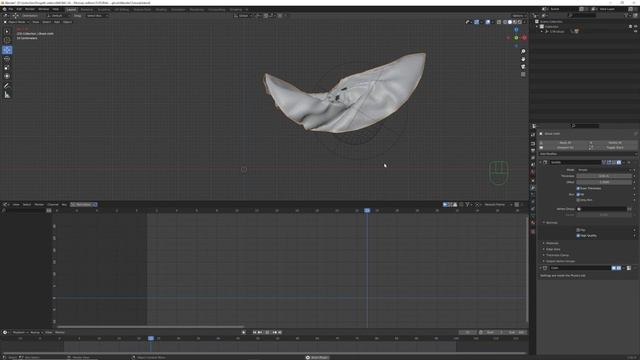
Task: Open the Add Modifier dropdown
Action: 587,154
